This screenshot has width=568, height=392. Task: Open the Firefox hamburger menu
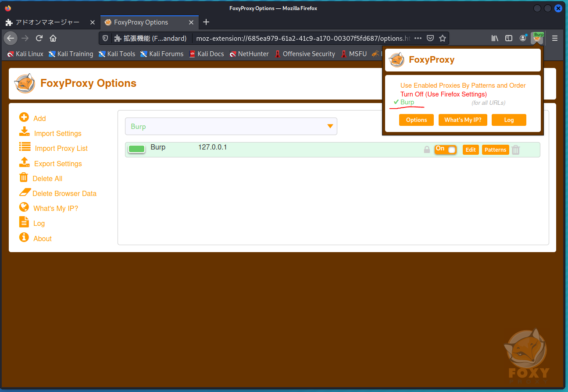[x=555, y=38]
